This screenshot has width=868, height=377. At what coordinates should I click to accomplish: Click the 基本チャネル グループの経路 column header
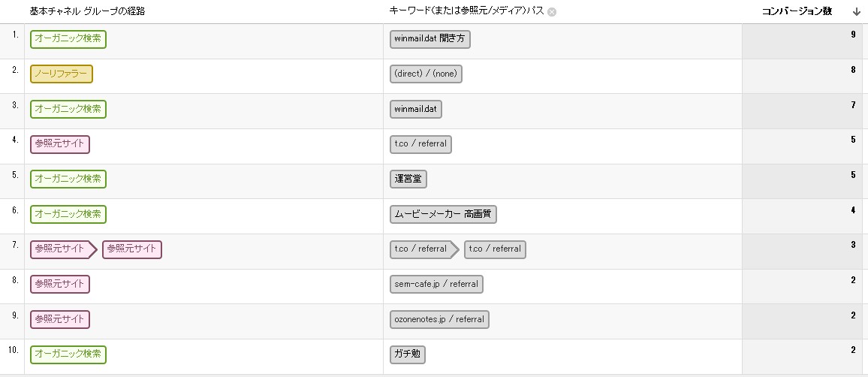coord(87,11)
